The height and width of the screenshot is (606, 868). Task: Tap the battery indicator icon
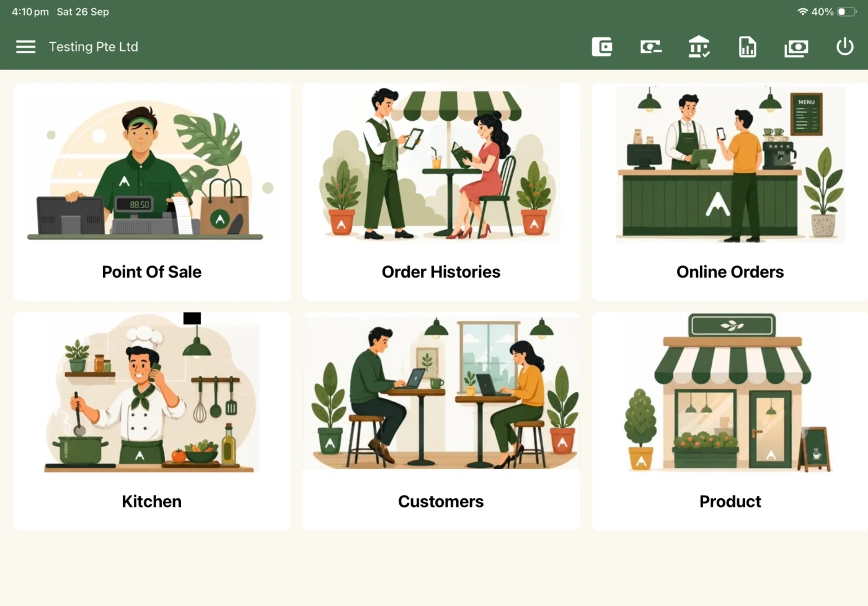[x=847, y=12]
